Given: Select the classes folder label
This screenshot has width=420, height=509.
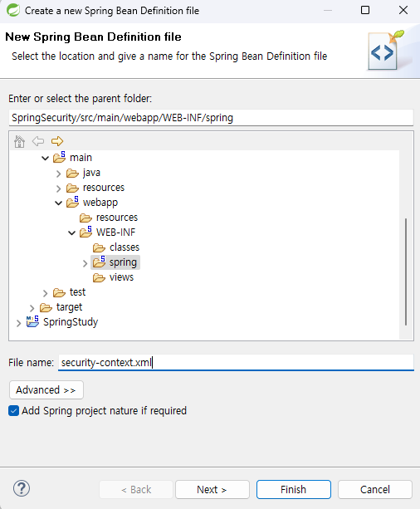Looking at the screenshot, I should coord(125,247).
